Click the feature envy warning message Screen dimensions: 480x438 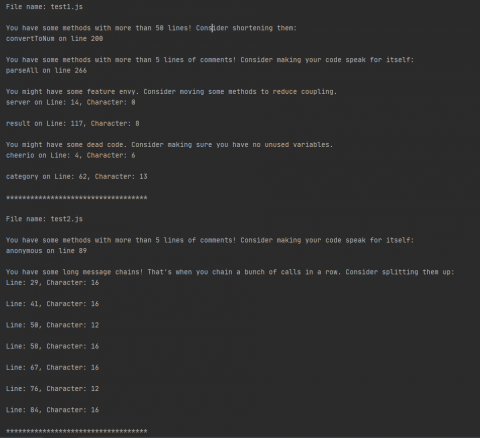coord(171,92)
